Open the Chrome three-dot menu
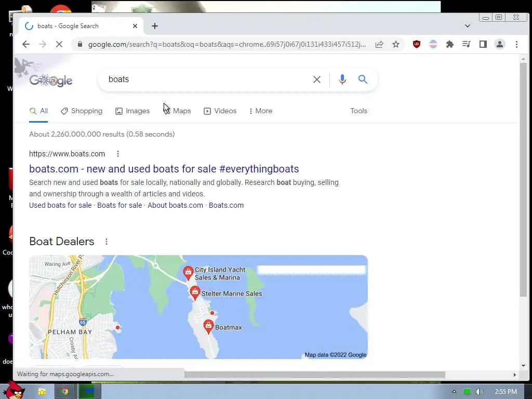532x399 pixels. tap(516, 44)
